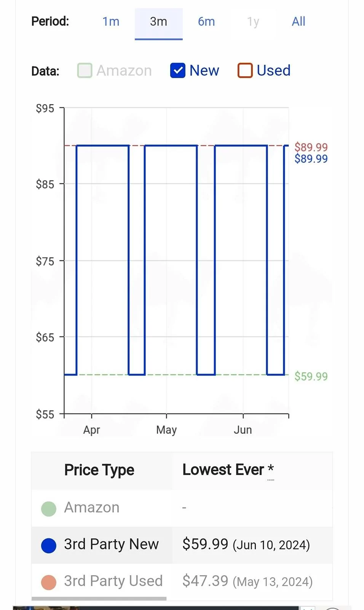Show the All period view
This screenshot has height=610, width=364.
299,22
